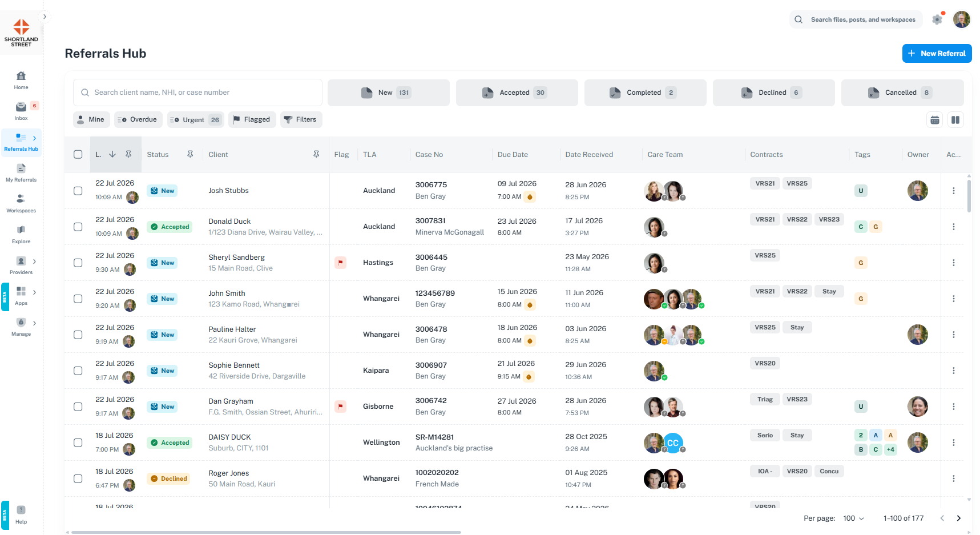Open My Referrals in sidebar
Image resolution: width=980 pixels, height=535 pixels.
[x=21, y=172]
